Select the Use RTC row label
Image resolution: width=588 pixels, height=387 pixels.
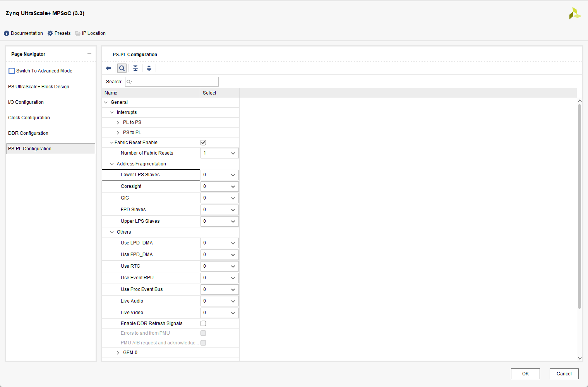point(130,266)
